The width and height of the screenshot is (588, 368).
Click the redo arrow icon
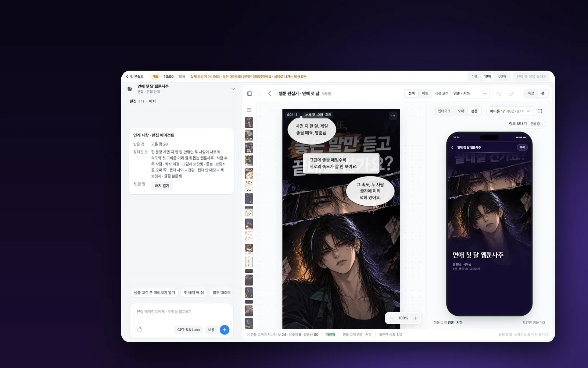(x=511, y=93)
